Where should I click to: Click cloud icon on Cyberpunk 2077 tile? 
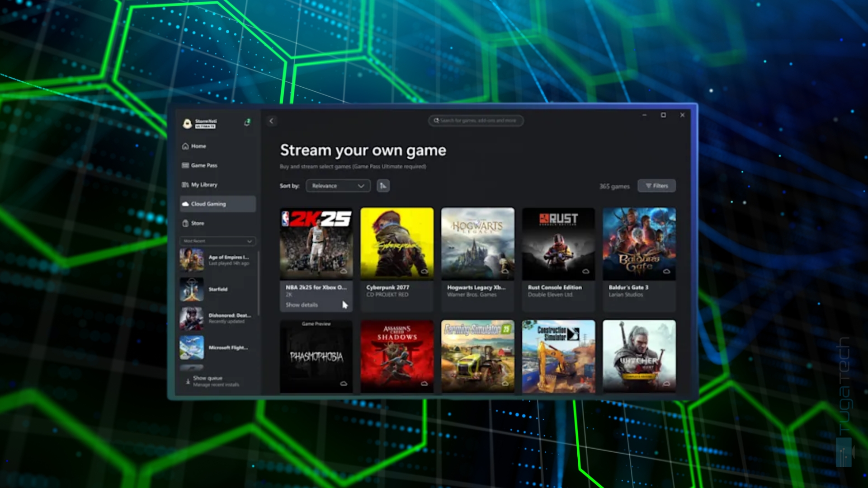(424, 271)
